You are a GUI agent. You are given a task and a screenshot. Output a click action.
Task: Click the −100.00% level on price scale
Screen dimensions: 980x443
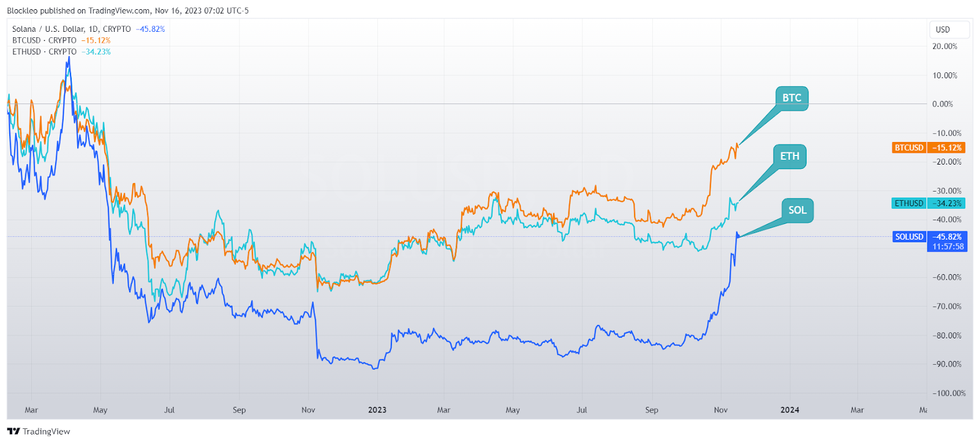(947, 393)
